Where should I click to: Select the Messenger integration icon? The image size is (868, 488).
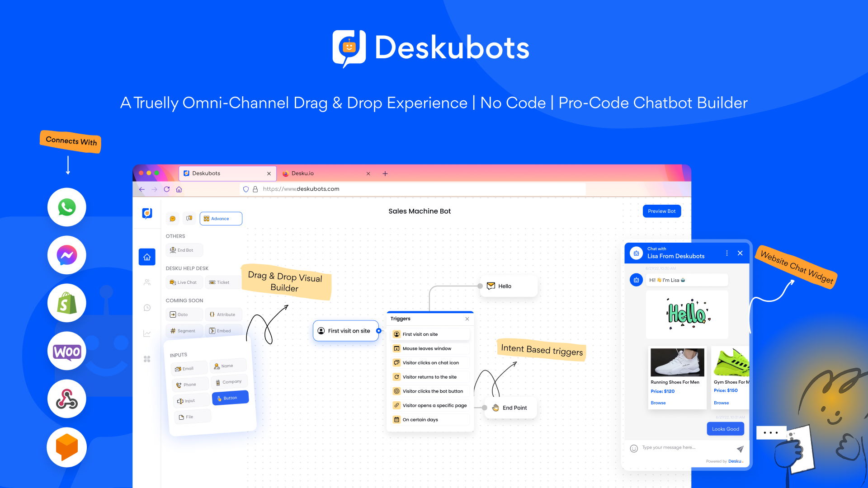click(66, 255)
